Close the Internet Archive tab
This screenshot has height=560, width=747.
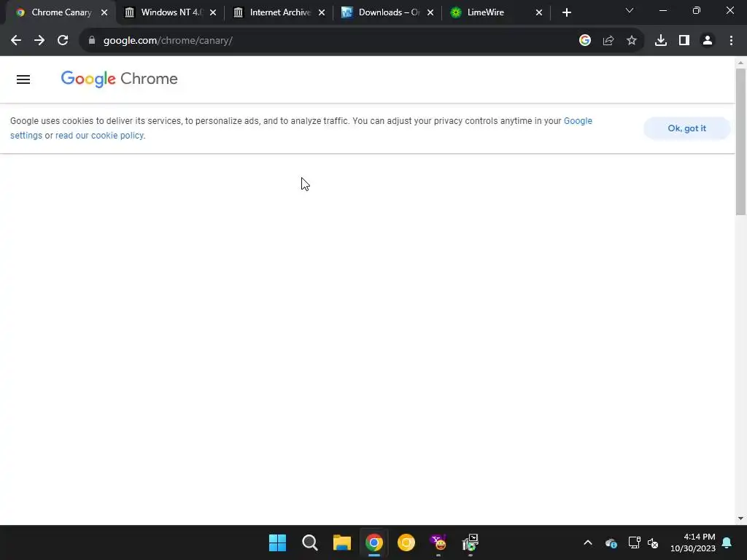coord(322,13)
